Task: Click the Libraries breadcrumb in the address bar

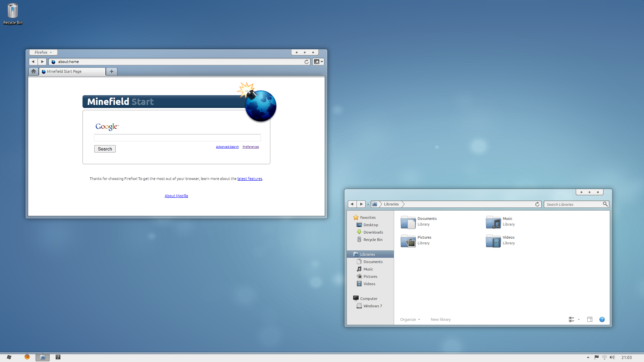Action: coord(391,204)
